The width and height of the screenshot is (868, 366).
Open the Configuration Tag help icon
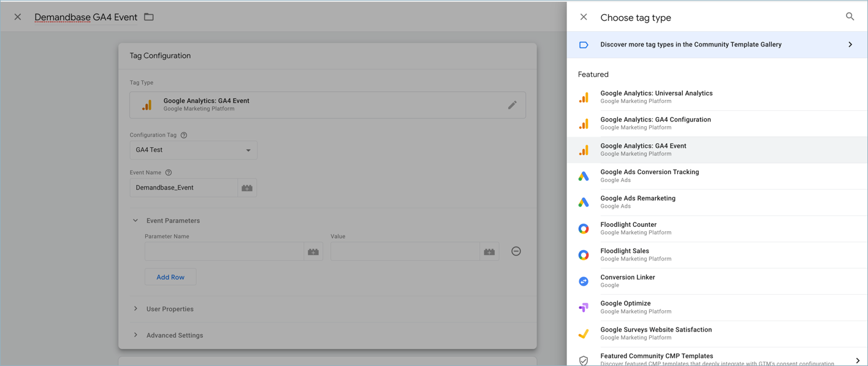pos(184,135)
